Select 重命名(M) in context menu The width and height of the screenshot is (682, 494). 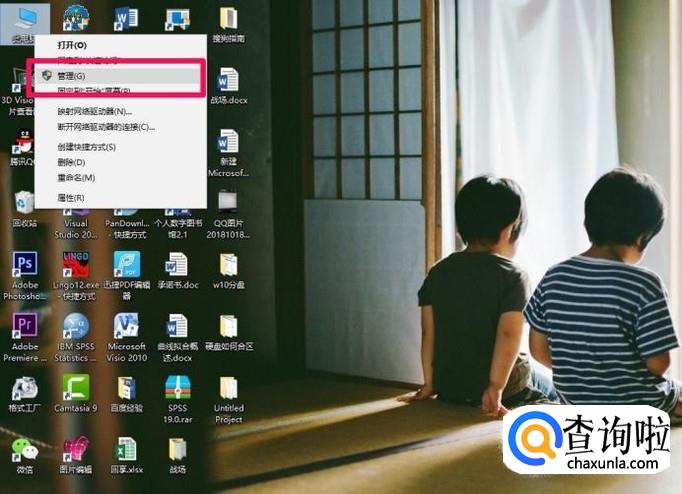tap(76, 177)
